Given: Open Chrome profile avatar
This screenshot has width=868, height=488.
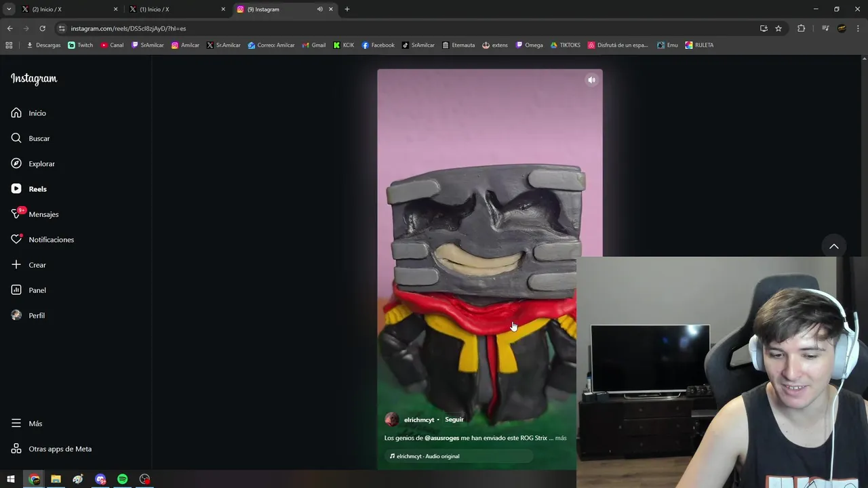Looking at the screenshot, I should [x=842, y=28].
